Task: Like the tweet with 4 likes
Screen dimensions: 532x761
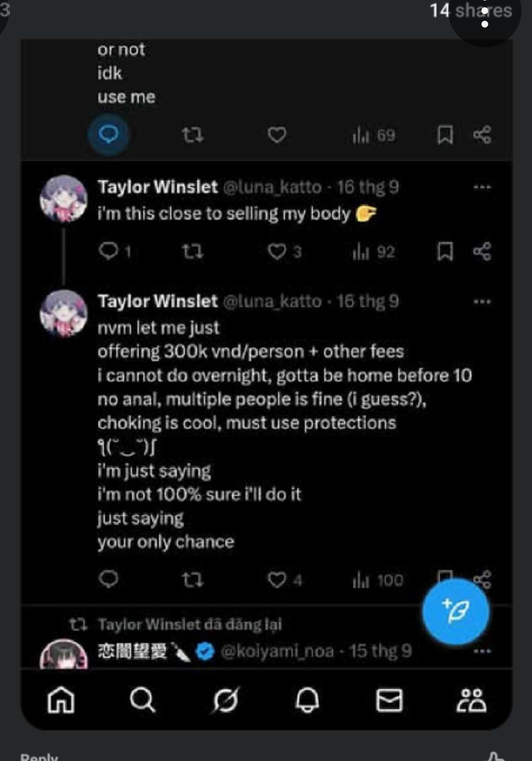Action: tap(277, 579)
